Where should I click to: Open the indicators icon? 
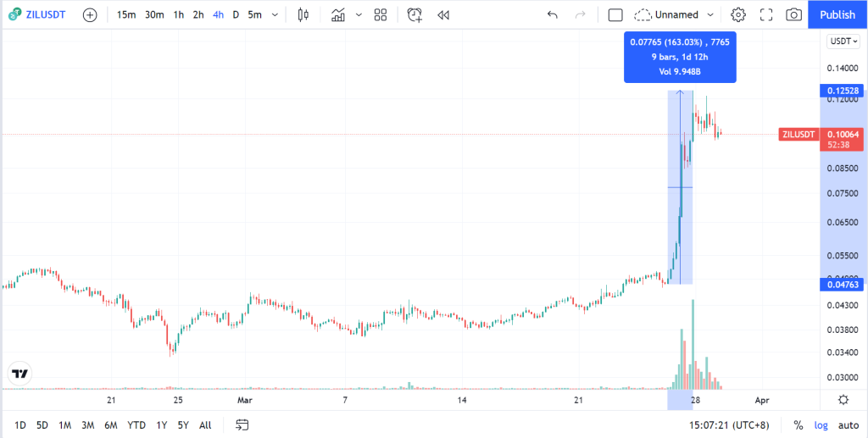[338, 15]
